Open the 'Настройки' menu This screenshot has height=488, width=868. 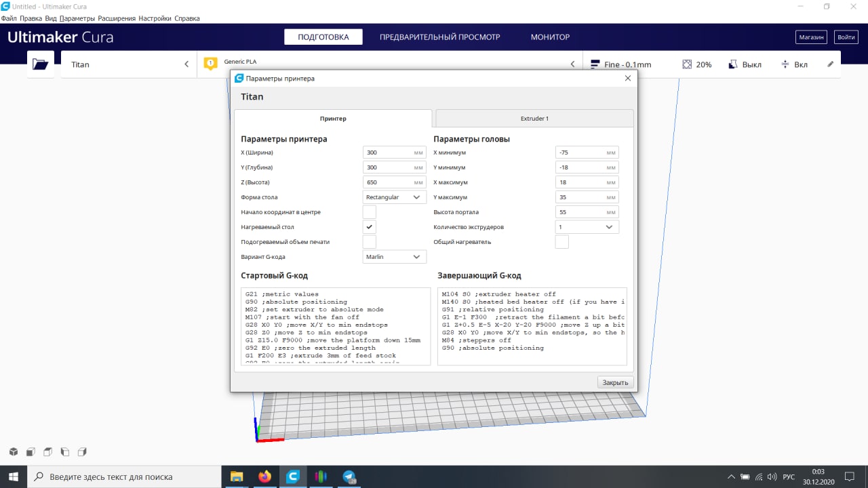(x=155, y=18)
